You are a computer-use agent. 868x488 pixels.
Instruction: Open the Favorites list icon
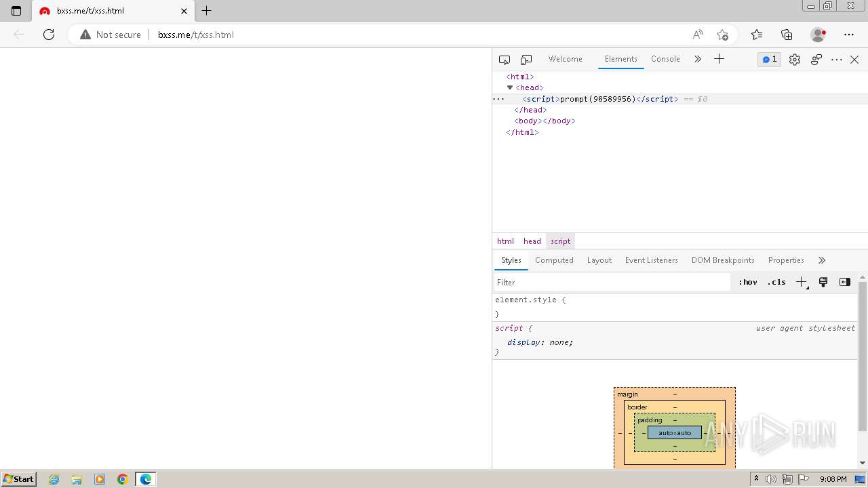(757, 35)
